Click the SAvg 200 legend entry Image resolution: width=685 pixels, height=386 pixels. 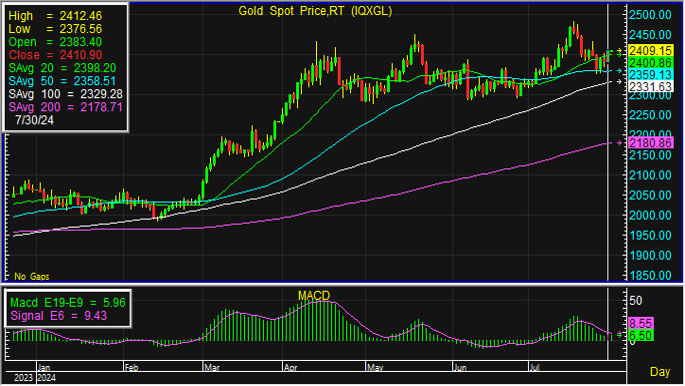tap(66, 107)
